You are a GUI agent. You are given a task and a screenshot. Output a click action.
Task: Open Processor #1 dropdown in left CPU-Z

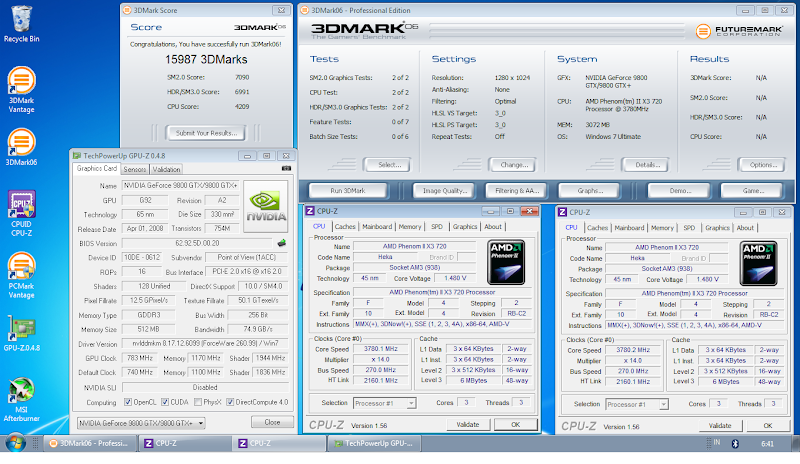(385, 403)
